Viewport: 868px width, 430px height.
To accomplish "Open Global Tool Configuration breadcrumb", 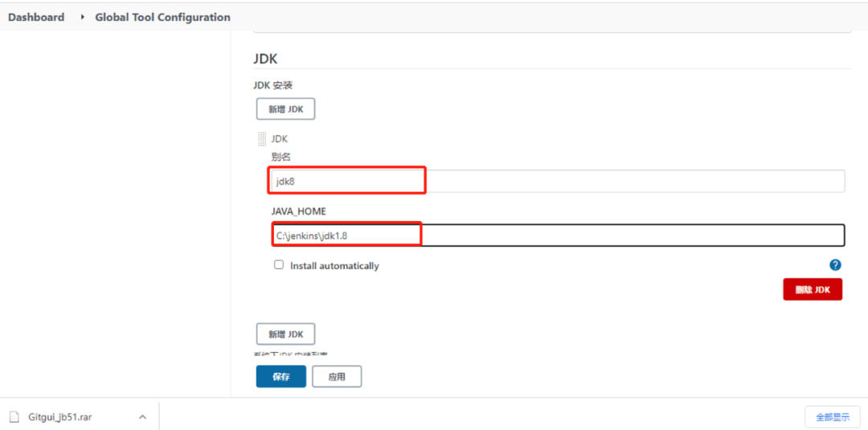I will (162, 17).
